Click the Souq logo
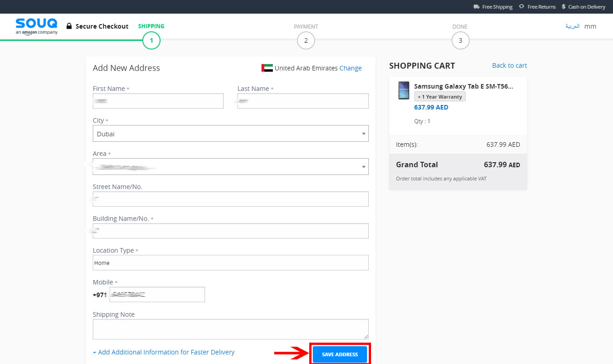 pos(36,26)
